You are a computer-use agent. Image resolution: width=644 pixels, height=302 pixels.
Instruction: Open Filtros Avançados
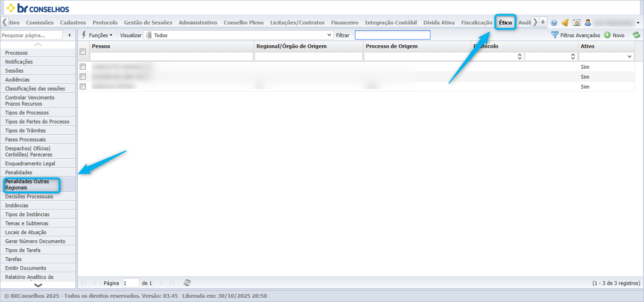click(x=576, y=35)
